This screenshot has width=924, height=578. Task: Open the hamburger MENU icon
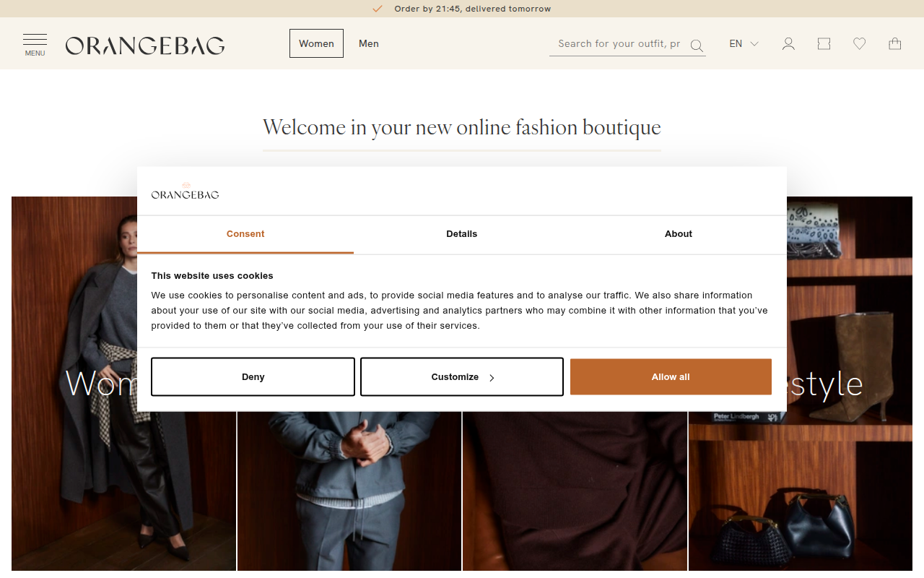click(x=35, y=44)
